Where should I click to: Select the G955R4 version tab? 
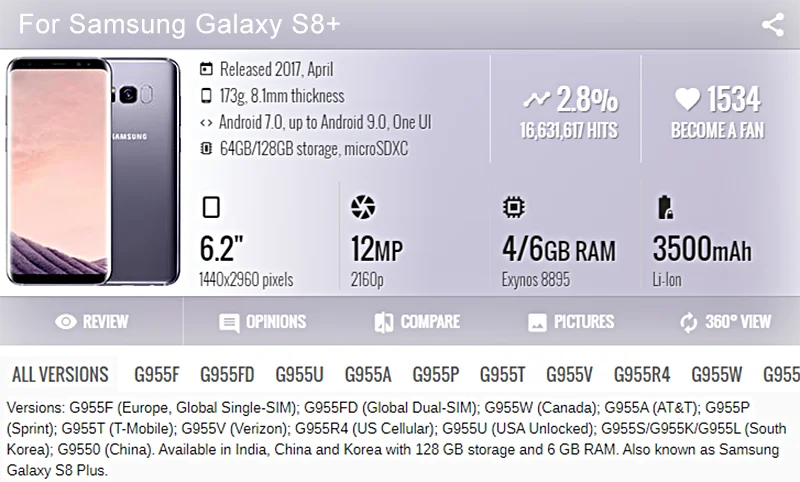coord(642,374)
